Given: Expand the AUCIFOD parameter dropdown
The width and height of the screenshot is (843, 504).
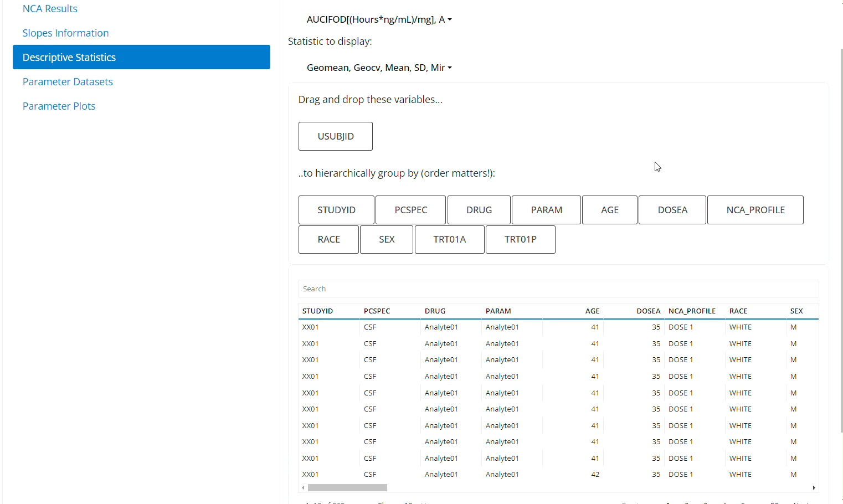Looking at the screenshot, I should click(379, 20).
